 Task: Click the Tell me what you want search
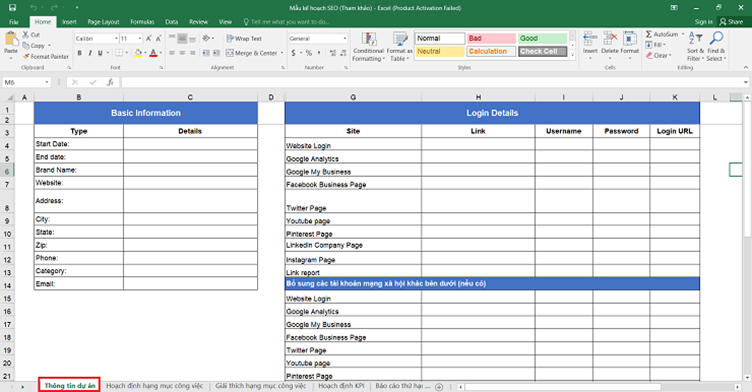click(x=286, y=22)
